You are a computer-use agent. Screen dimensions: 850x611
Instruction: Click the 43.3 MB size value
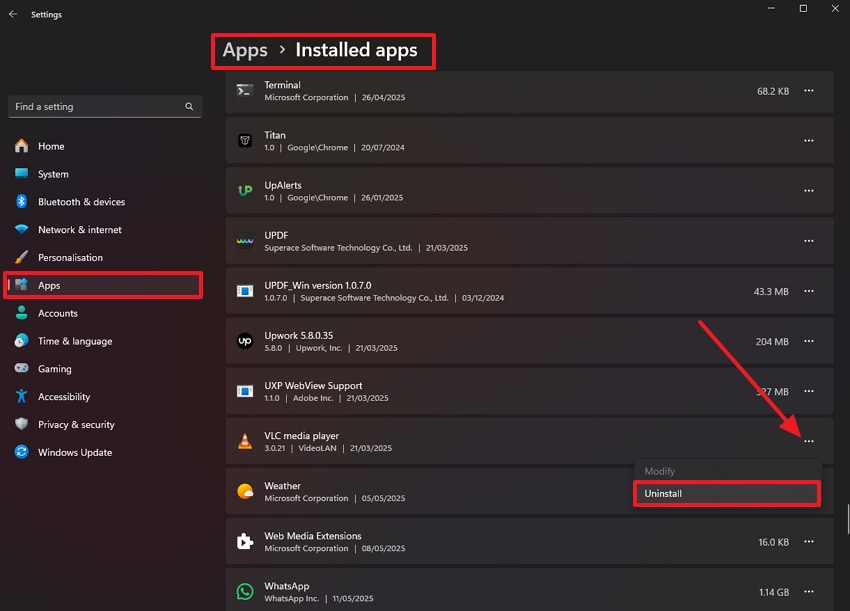(771, 292)
